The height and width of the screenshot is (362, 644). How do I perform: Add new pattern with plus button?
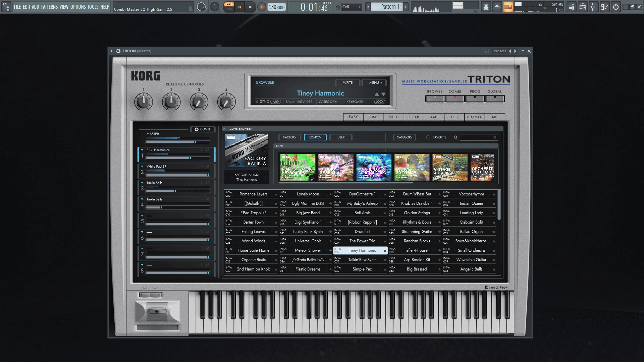click(406, 7)
